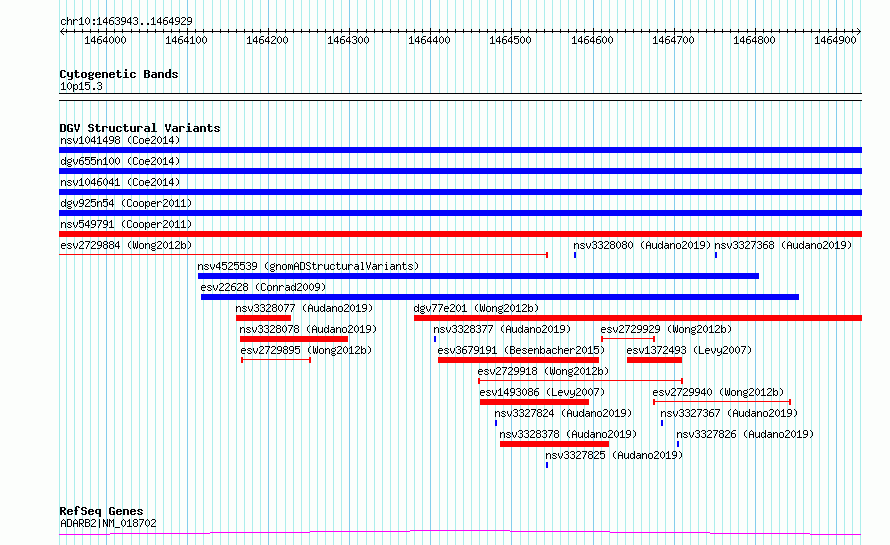Select nsv3328080 (Audano2019) label
This screenshot has width=890, height=545.
pos(642,245)
